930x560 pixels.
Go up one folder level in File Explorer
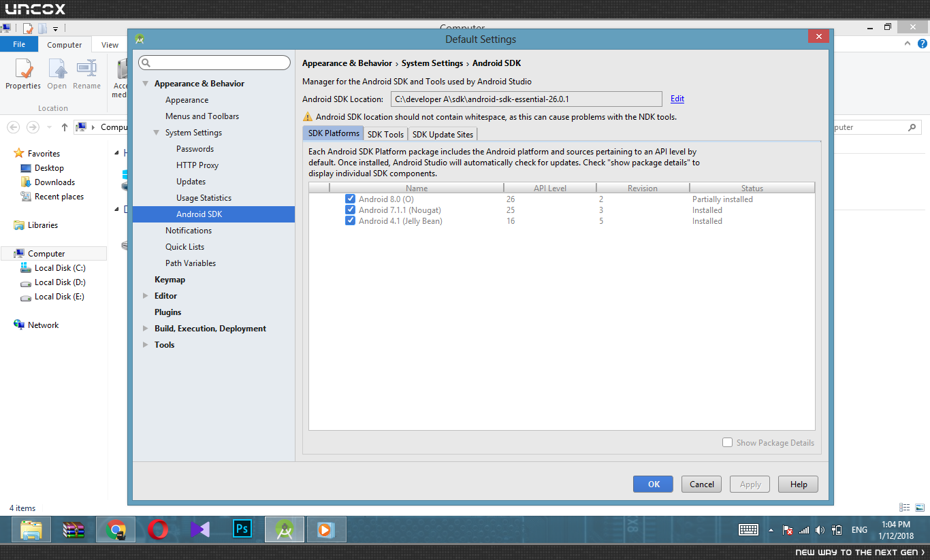point(64,127)
